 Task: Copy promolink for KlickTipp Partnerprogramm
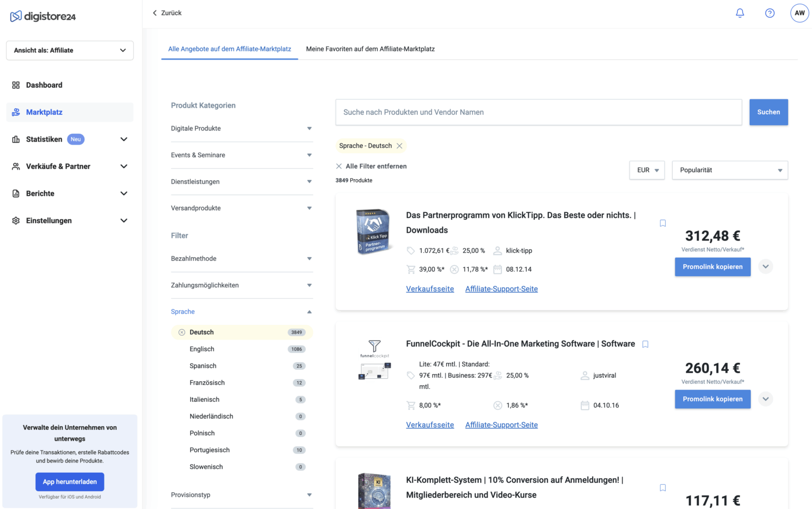(x=712, y=267)
